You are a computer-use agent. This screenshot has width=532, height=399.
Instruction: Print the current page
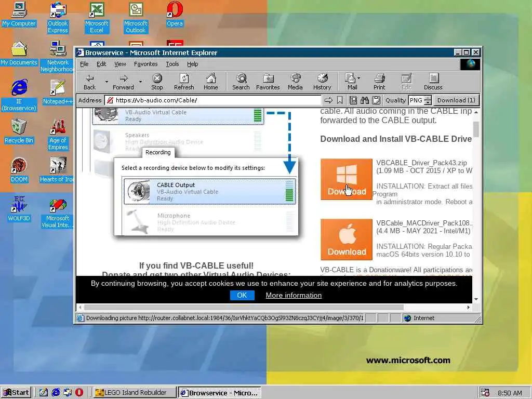click(x=379, y=82)
